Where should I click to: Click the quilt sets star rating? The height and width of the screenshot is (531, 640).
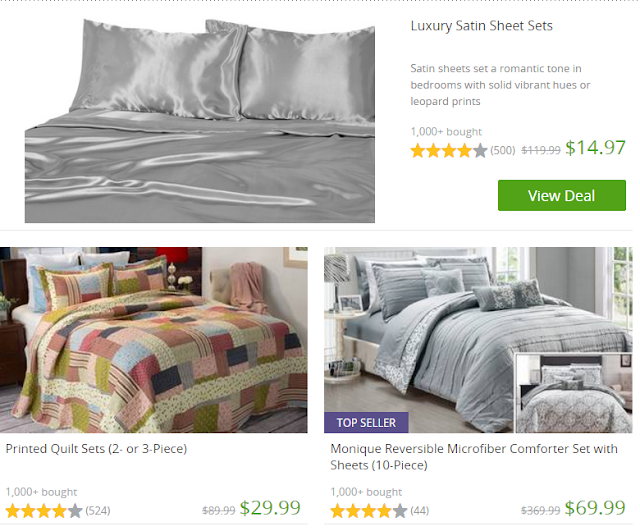point(43,511)
